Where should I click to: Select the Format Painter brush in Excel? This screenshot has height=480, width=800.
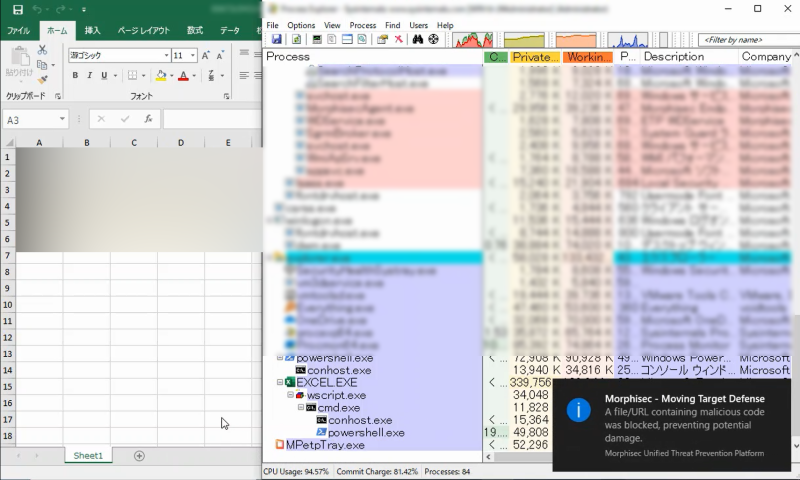pos(42,80)
